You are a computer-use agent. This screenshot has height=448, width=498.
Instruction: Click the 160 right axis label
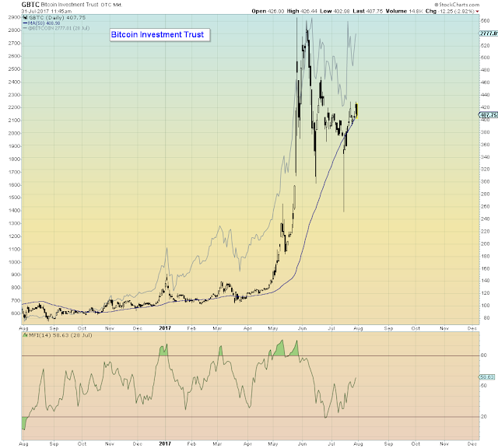(485, 268)
